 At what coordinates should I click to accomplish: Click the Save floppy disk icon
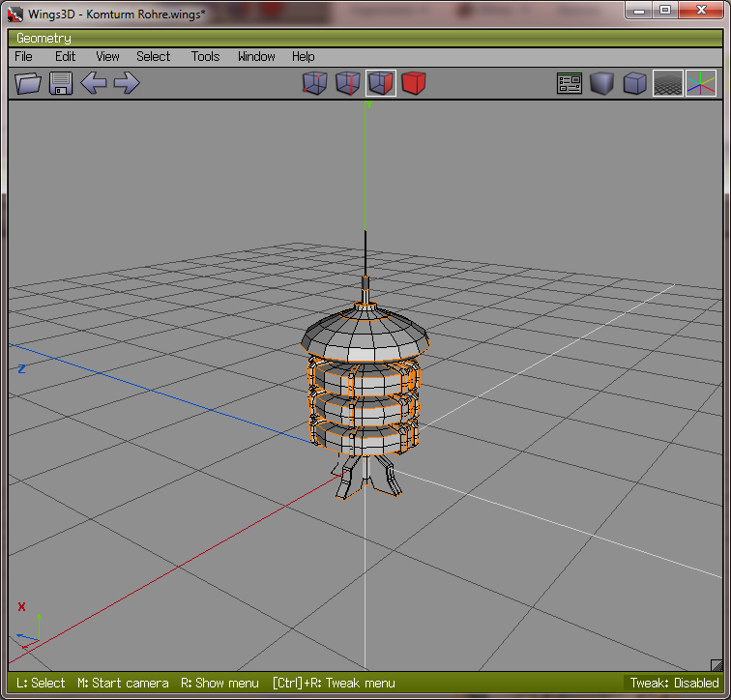(x=61, y=83)
